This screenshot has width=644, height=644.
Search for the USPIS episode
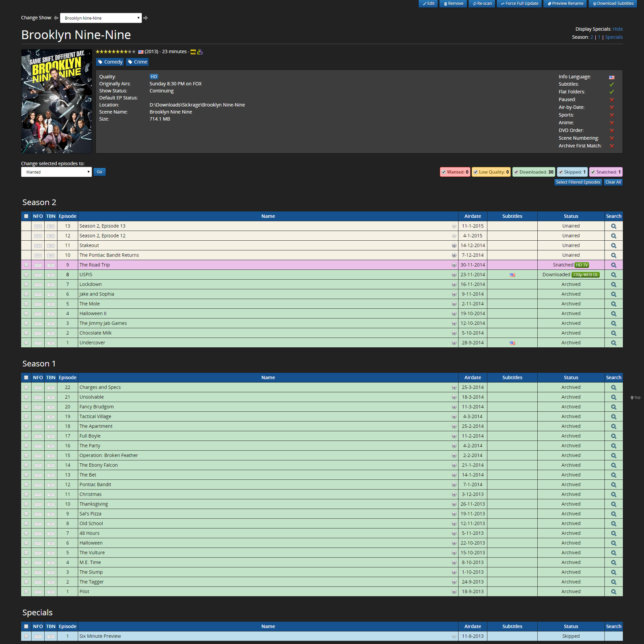click(x=613, y=275)
